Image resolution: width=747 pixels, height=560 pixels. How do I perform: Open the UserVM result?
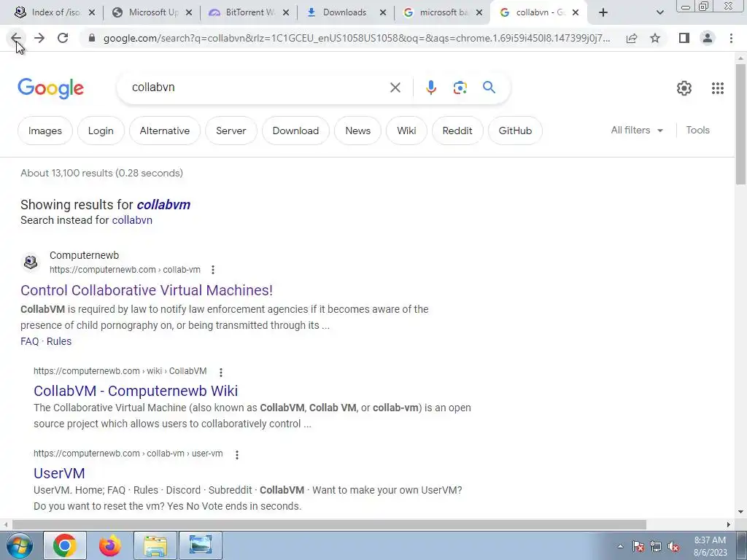tap(59, 473)
